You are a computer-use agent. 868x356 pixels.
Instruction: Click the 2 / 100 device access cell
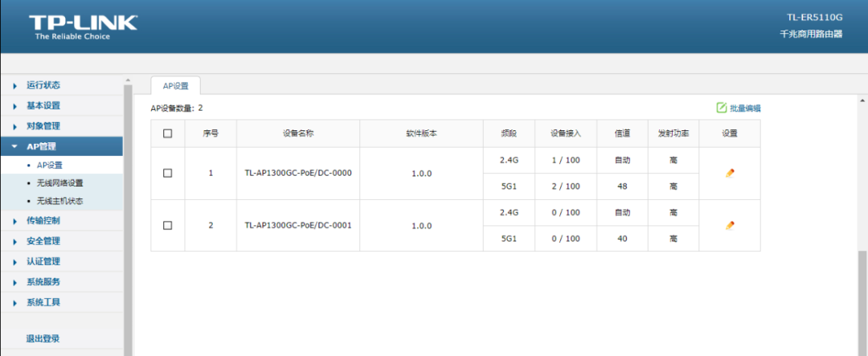[x=566, y=186]
